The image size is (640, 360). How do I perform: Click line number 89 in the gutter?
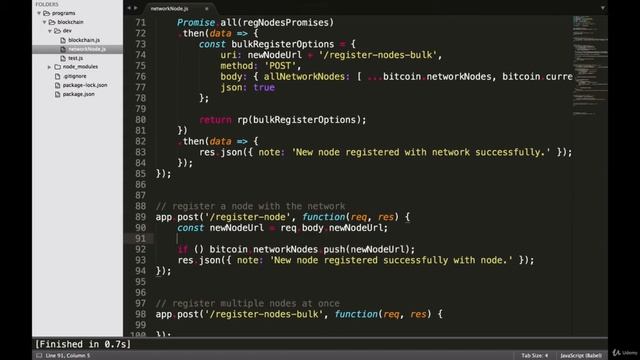click(x=140, y=217)
